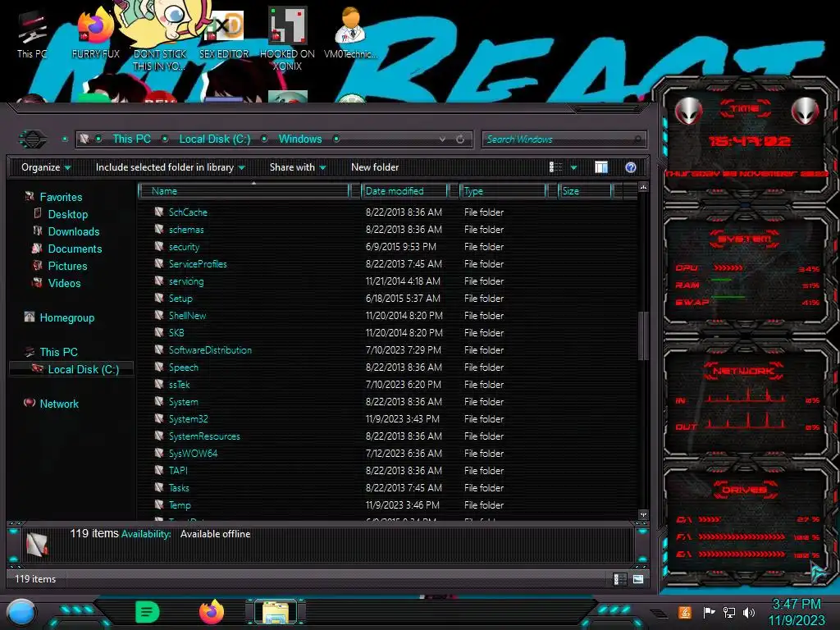
Task: Click Local Disk (C:) breadcrumb segment
Action: 214,139
